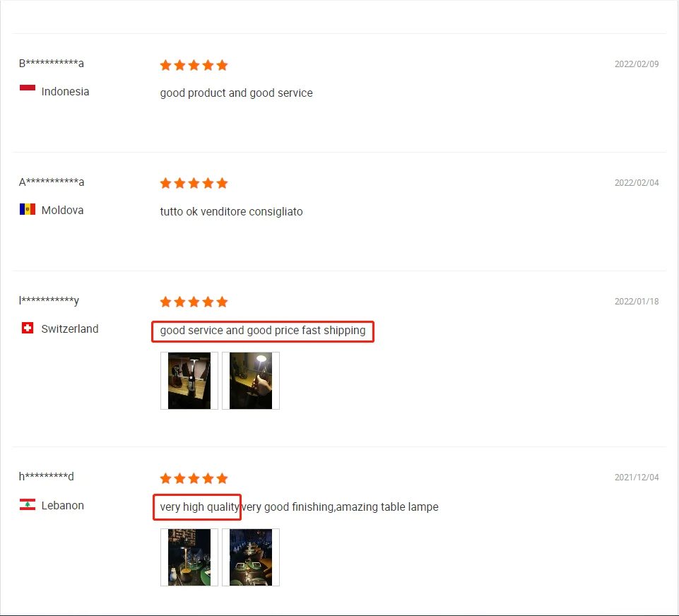Click the star rating of Moldova review
This screenshot has height=616, width=679.
click(194, 183)
